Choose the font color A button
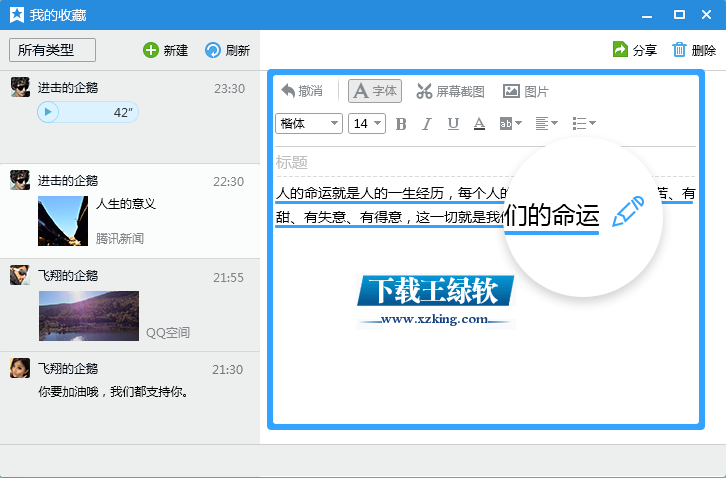Image resolution: width=726 pixels, height=478 pixels. (x=479, y=124)
